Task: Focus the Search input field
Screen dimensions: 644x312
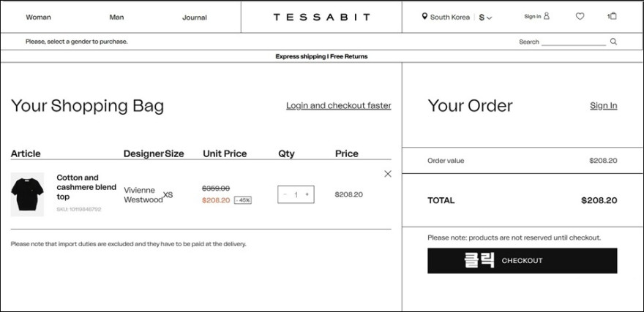Action: pos(574,42)
